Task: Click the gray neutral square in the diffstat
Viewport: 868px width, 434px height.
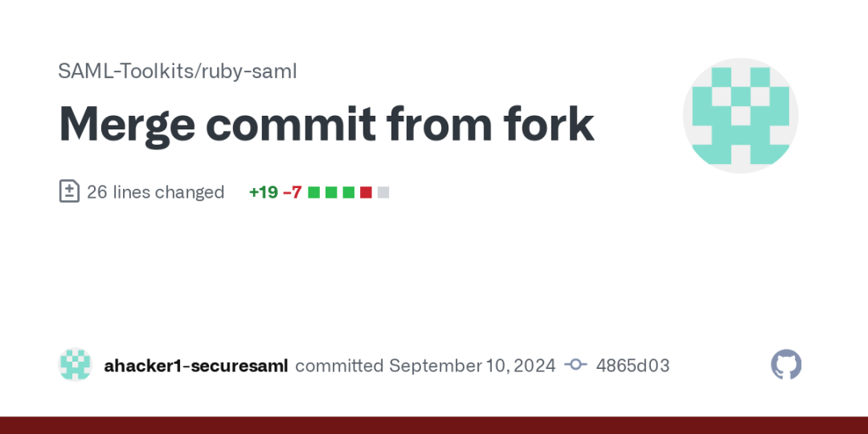Action: click(383, 193)
